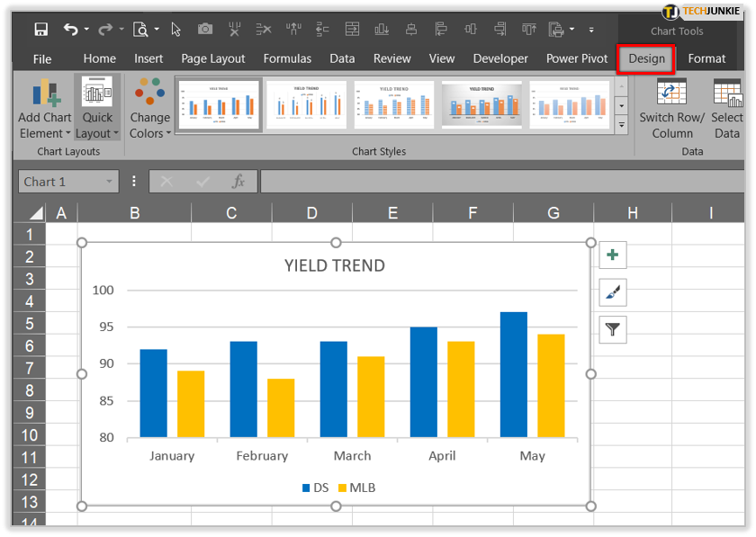756x537 pixels.
Task: Switch to the Page Layout tab
Action: [x=213, y=58]
